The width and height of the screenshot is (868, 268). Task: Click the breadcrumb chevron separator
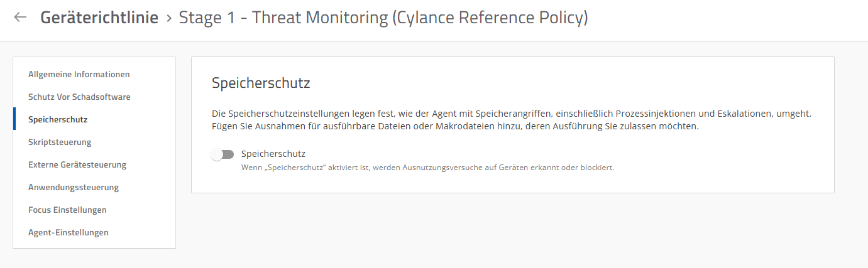(168, 18)
